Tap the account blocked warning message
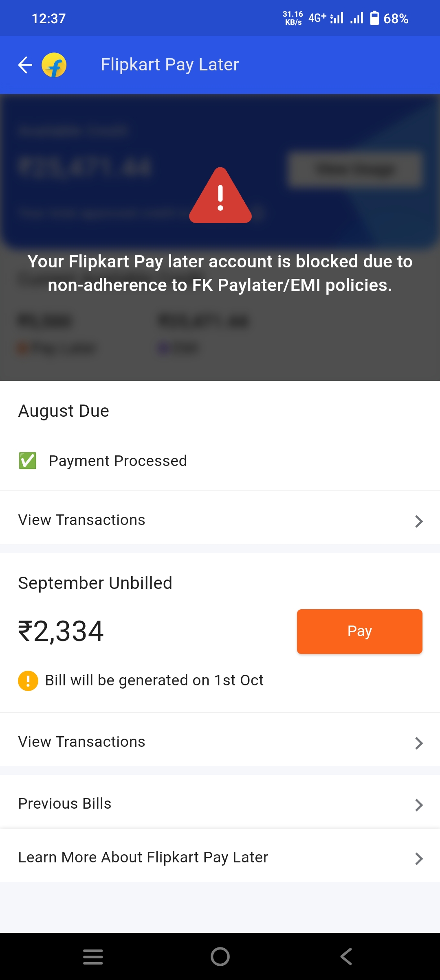The width and height of the screenshot is (440, 980). coord(220,273)
